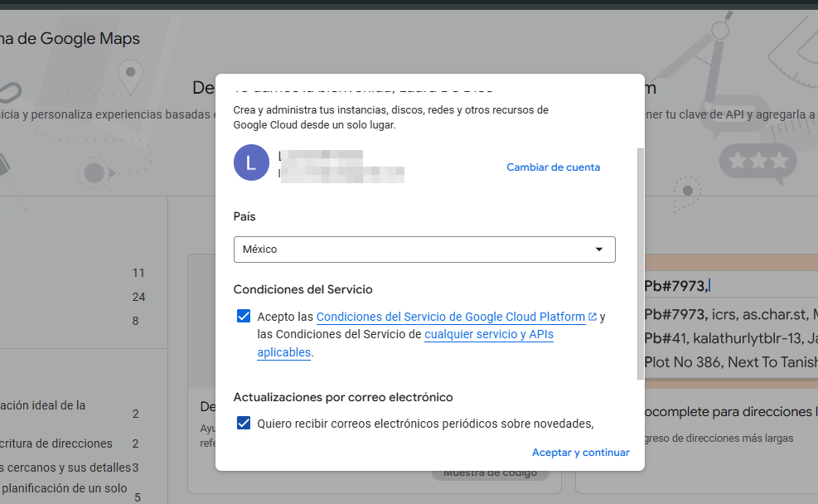Screen dimensions: 818x504
Task: Select suggestion Pb#7973, icrs, as.char.st
Action: pyautogui.click(x=730, y=315)
